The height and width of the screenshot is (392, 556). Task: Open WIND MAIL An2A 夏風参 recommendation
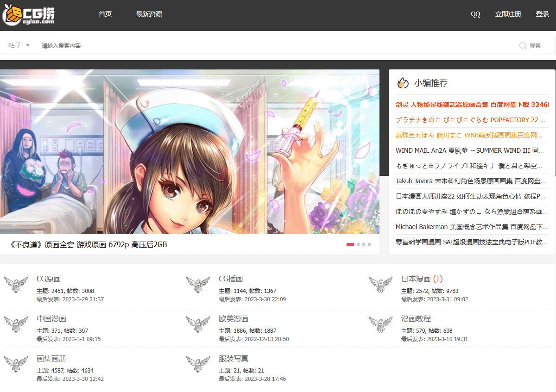click(x=470, y=150)
